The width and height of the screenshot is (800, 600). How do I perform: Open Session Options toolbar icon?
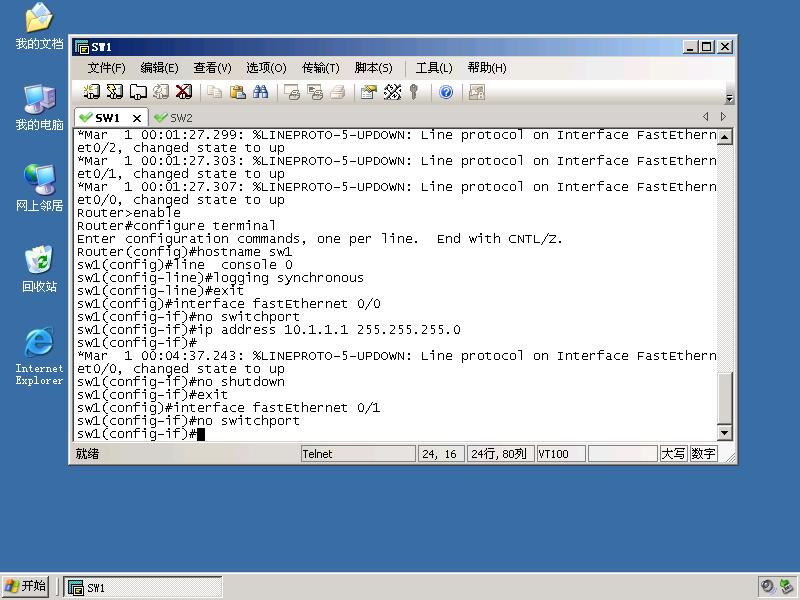pyautogui.click(x=369, y=92)
